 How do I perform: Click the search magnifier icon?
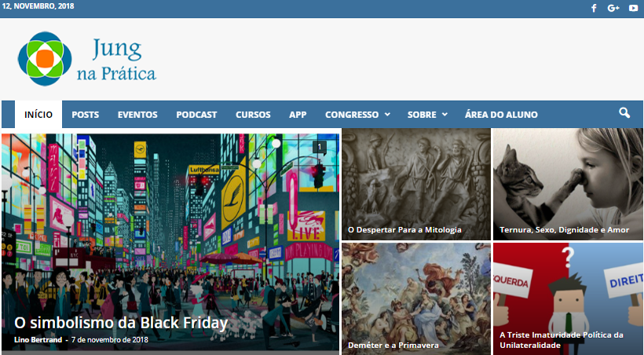click(x=624, y=112)
